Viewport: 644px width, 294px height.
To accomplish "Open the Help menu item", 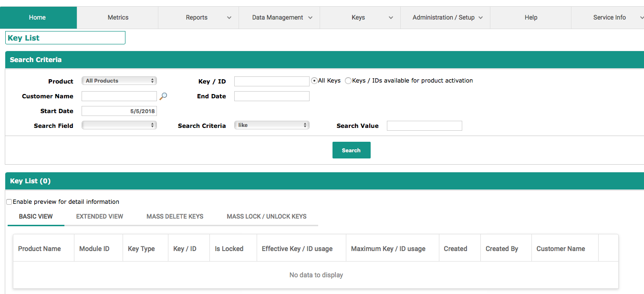I will (x=530, y=18).
